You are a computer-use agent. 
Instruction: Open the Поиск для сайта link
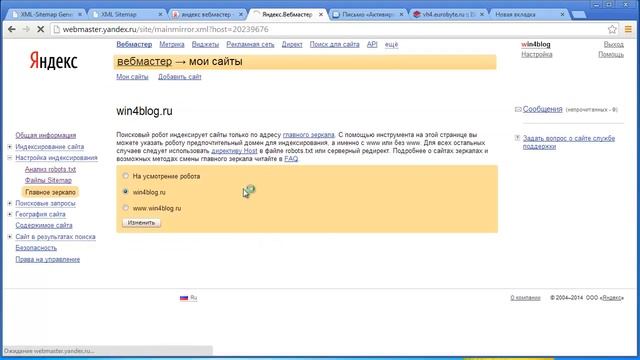(334, 44)
